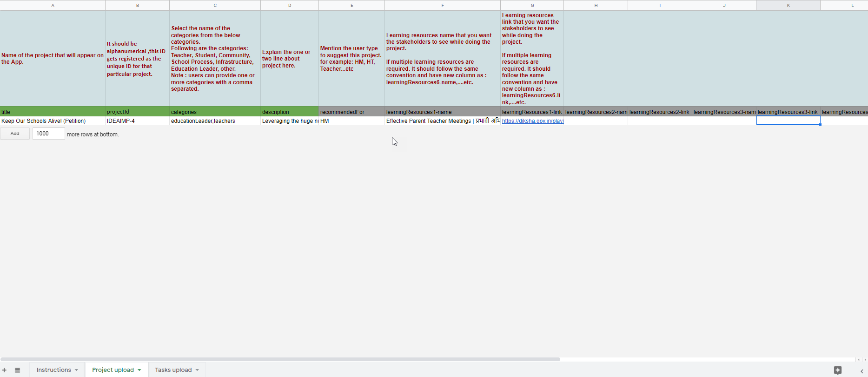Screen dimensions: 868x377
Task: Open the all sheets list icon
Action: [17, 370]
